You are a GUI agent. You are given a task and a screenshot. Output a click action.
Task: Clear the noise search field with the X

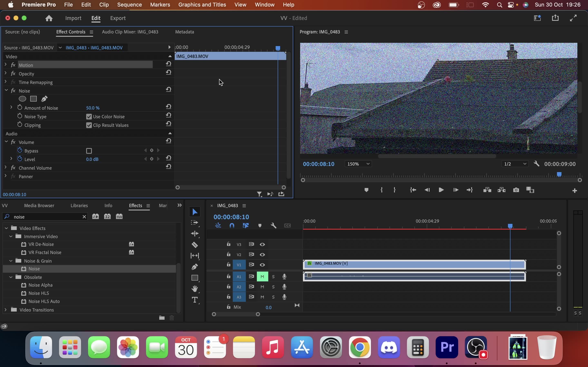[x=84, y=217]
